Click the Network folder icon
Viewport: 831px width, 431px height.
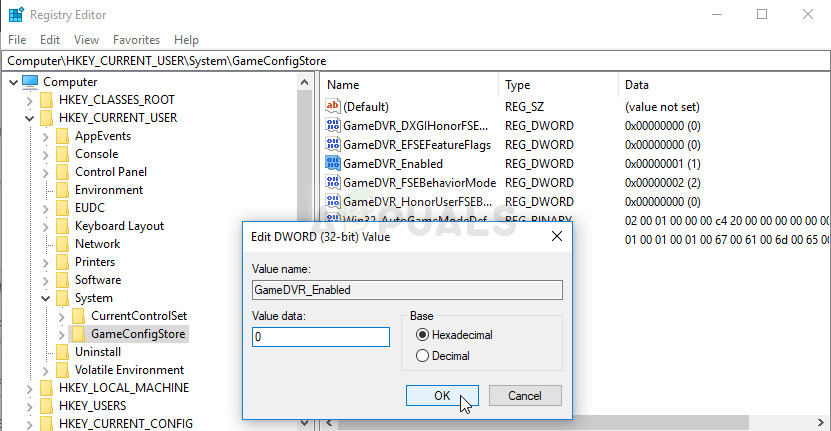click(x=63, y=244)
